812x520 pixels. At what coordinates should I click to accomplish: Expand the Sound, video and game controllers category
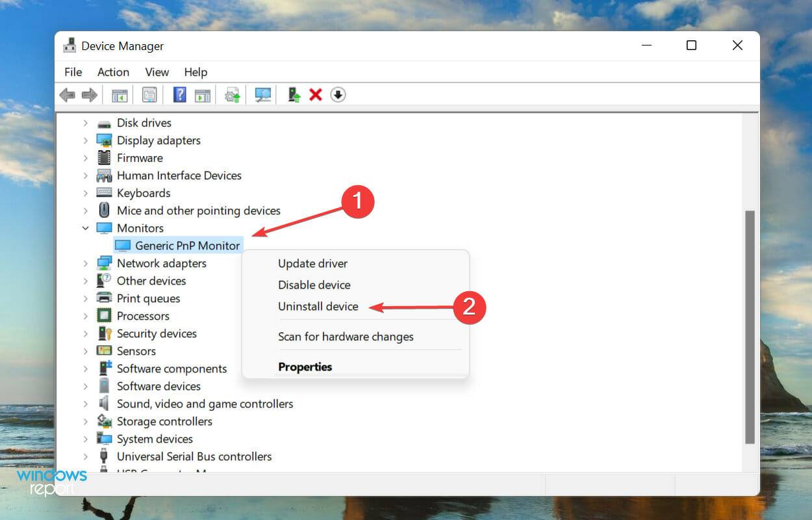click(86, 404)
